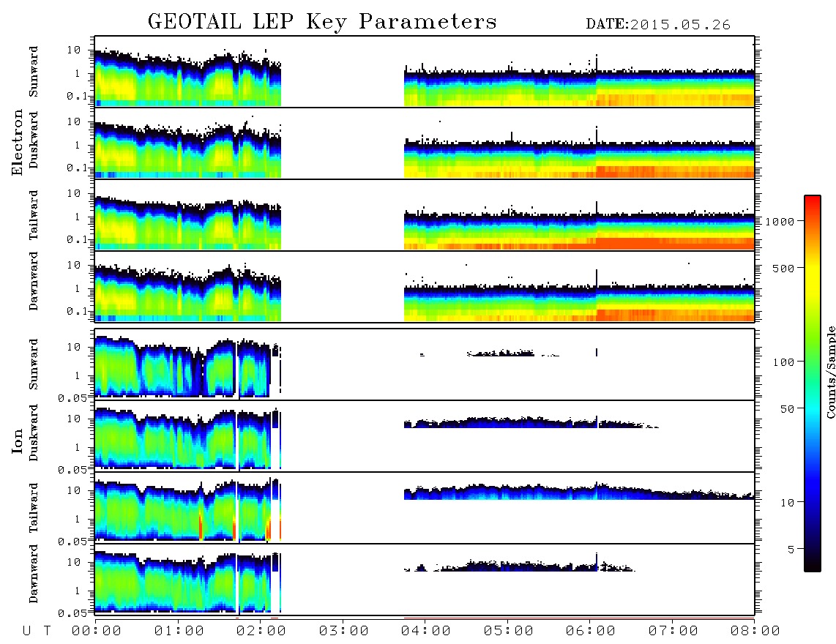The width and height of the screenshot is (836, 644).
Task: Select the DATE:2015.05.26 label
Action: [658, 25]
